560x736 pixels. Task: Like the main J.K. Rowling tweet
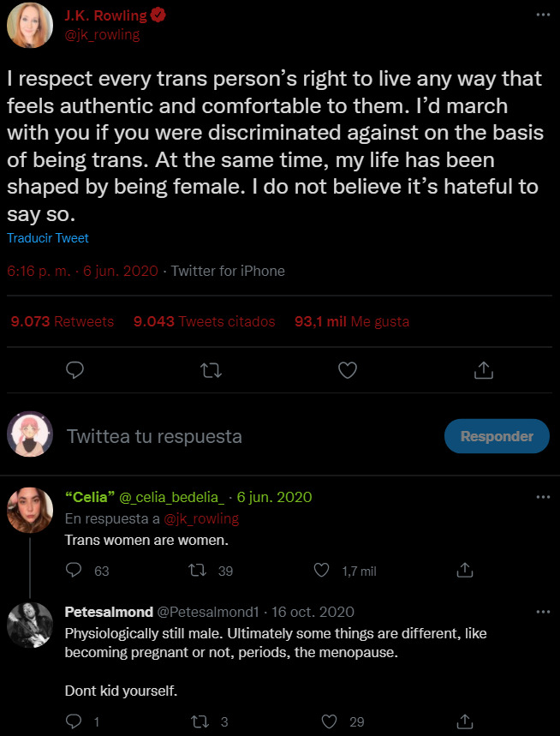coord(347,370)
